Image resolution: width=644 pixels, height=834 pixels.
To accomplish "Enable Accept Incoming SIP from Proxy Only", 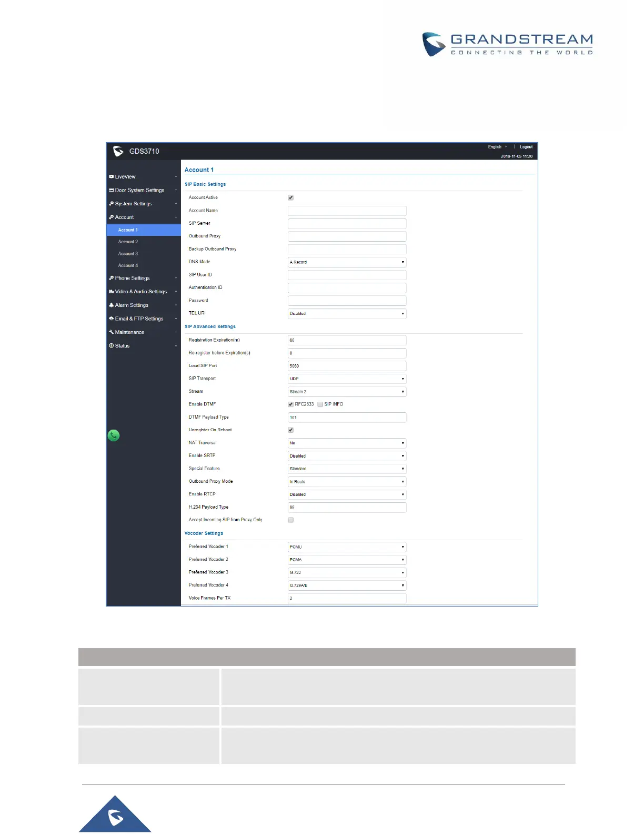I will pos(290,520).
